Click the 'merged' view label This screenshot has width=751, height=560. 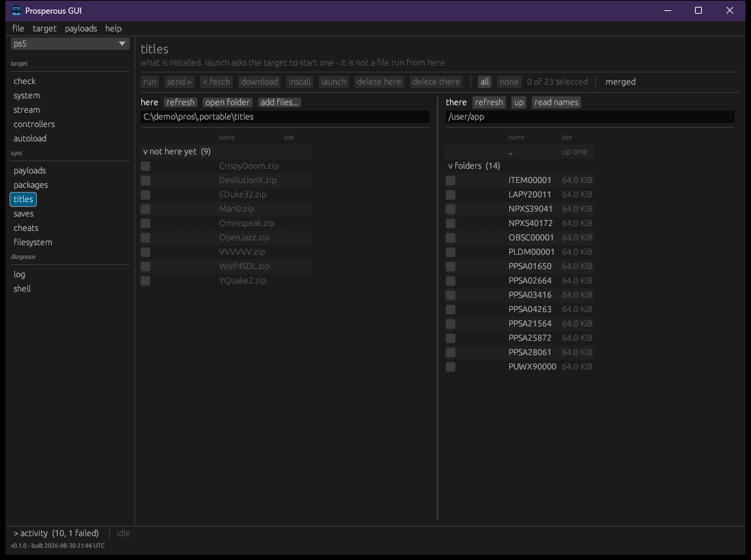(620, 82)
